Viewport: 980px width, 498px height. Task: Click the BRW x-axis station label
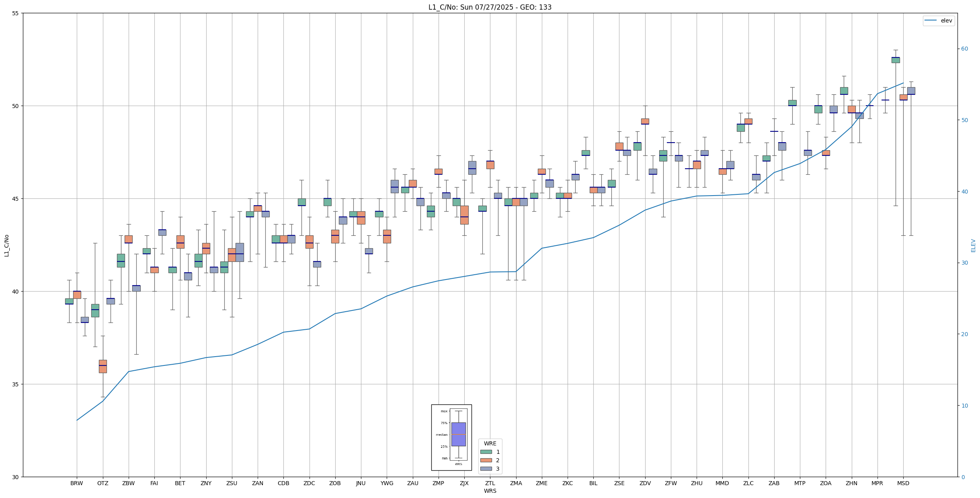[x=76, y=483]
